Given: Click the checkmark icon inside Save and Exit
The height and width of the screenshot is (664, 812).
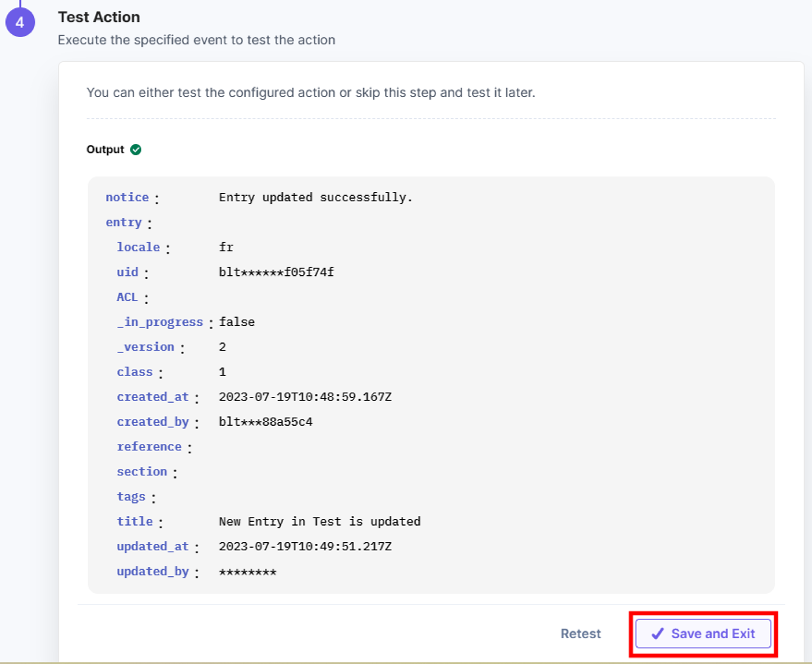Looking at the screenshot, I should [657, 634].
